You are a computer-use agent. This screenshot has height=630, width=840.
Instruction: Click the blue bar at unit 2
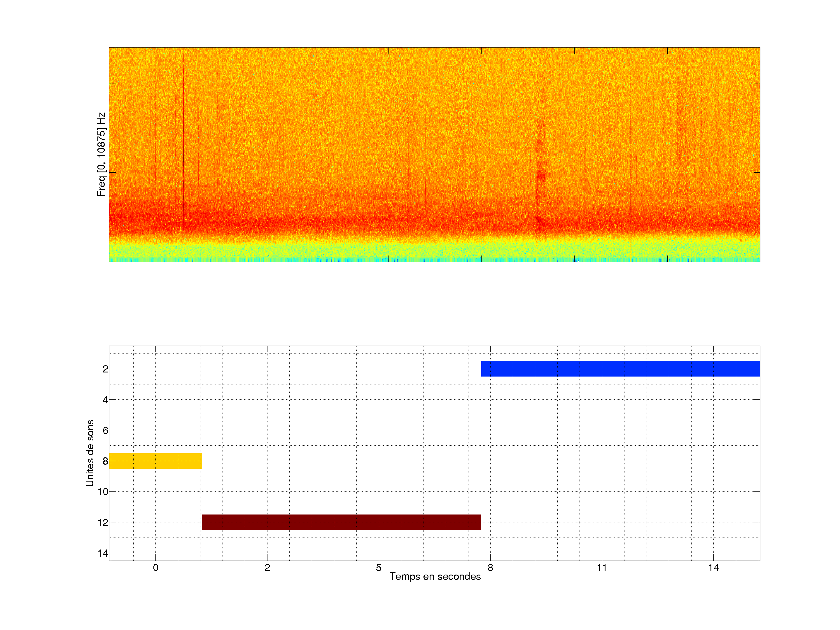pos(620,369)
